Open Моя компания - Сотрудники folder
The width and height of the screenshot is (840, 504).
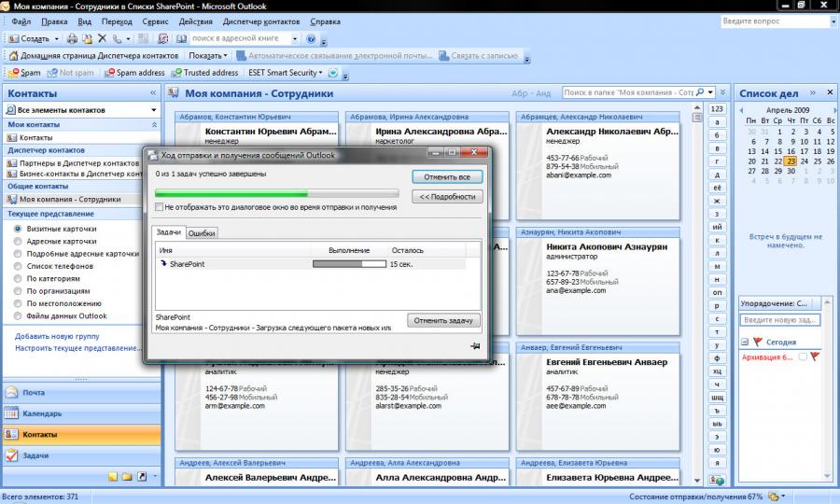70,199
